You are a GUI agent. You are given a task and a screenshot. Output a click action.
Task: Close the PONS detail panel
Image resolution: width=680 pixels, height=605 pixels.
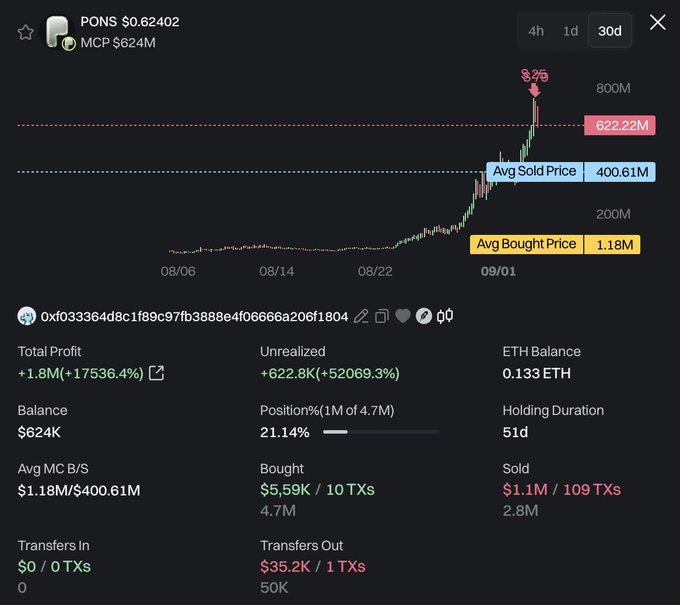point(657,22)
